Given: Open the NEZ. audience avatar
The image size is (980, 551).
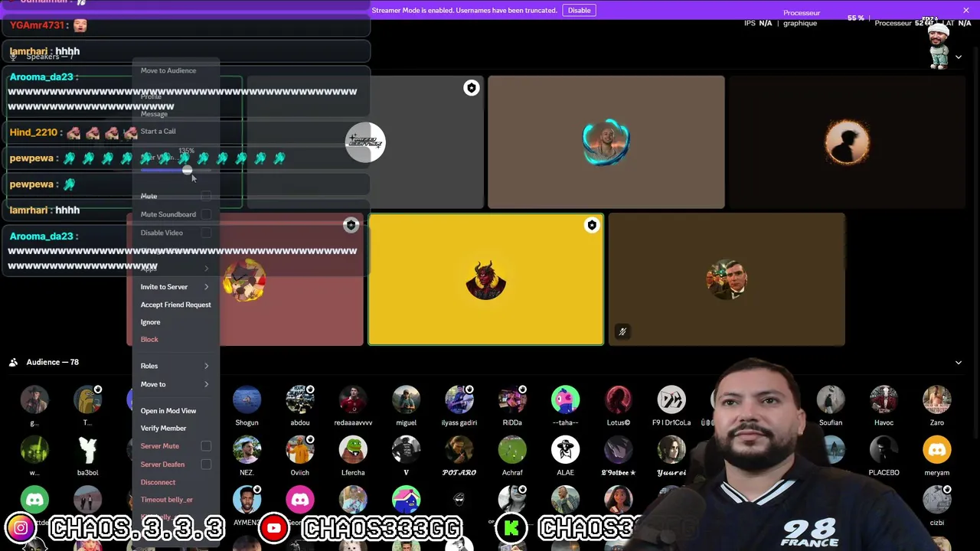Looking at the screenshot, I should [247, 450].
